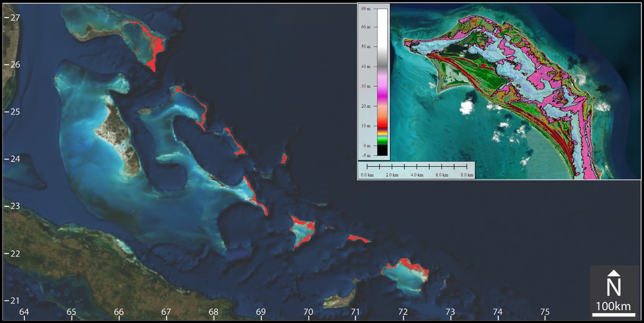
Task: Select the 0 m legend label
Action: pos(367,146)
